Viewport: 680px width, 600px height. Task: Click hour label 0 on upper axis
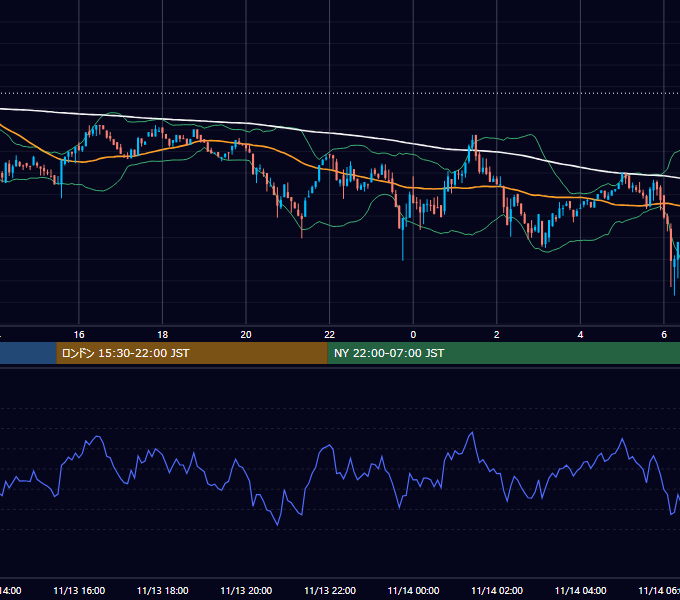pos(413,335)
